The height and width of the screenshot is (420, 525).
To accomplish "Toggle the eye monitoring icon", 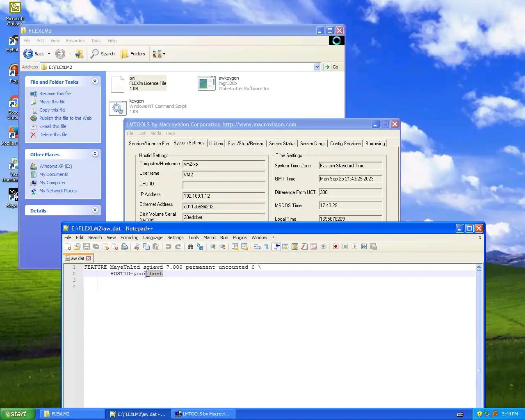I will (323, 247).
